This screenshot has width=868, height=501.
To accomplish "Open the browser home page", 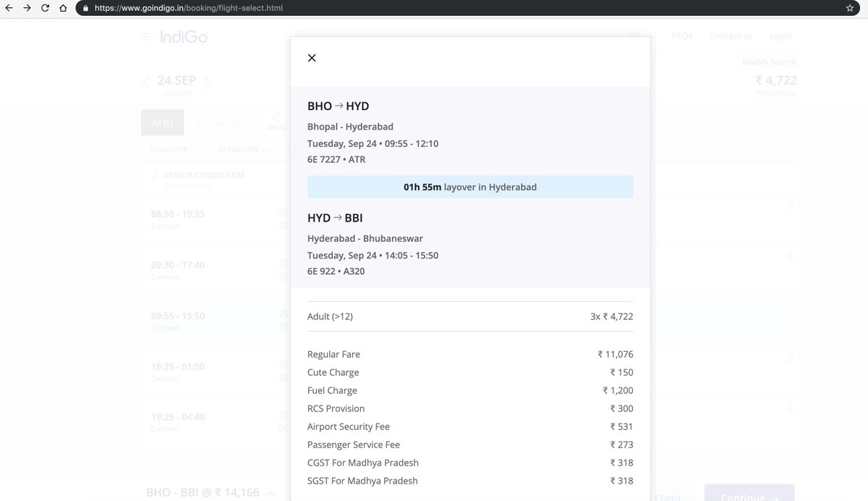I will (x=63, y=9).
